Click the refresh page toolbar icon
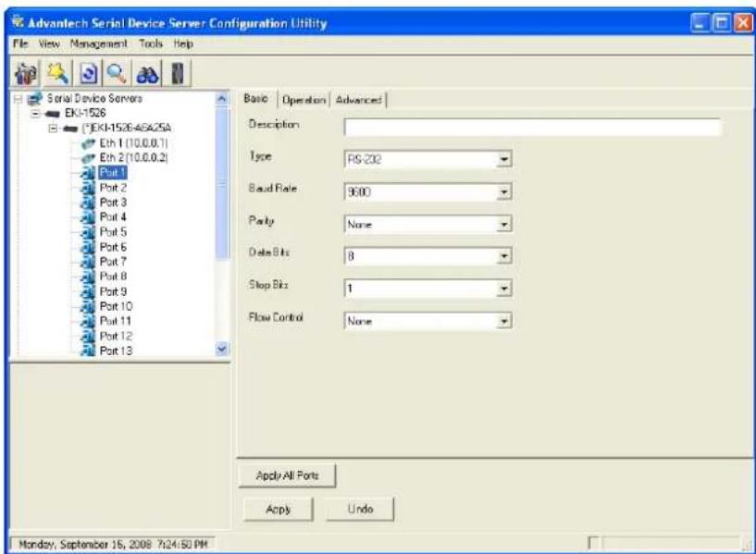756x554 pixels. (x=89, y=74)
